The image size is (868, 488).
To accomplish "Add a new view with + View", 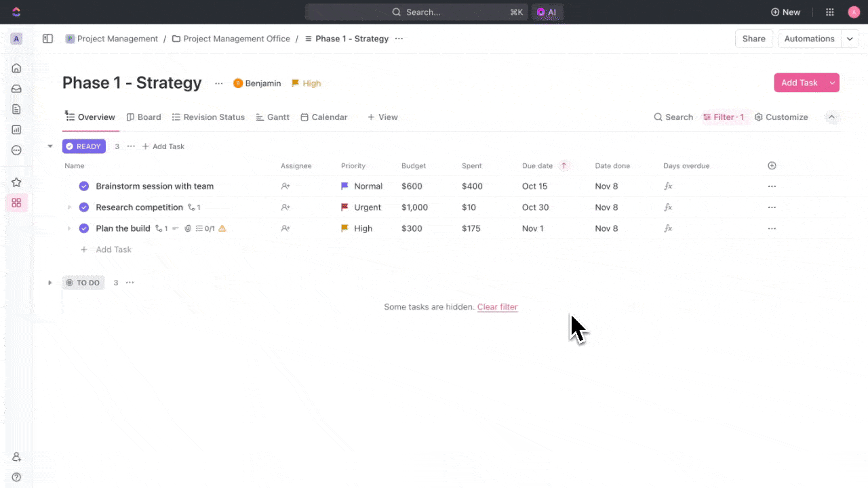I will [382, 117].
